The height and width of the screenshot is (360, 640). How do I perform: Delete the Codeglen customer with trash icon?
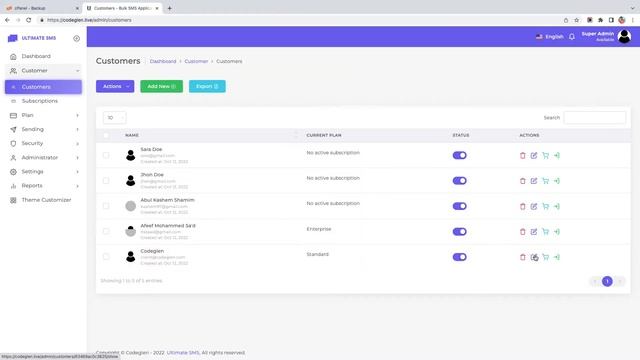522,257
